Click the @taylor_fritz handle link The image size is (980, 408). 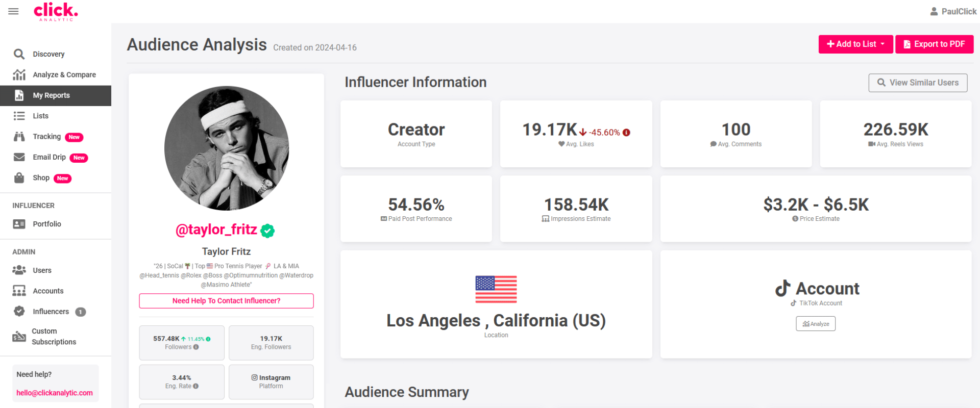(x=216, y=229)
